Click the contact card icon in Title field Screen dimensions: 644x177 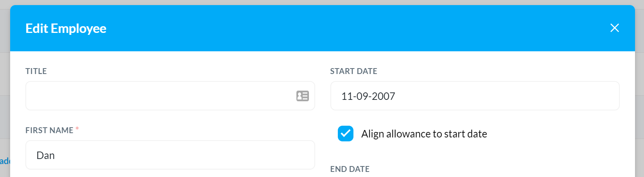point(303,96)
